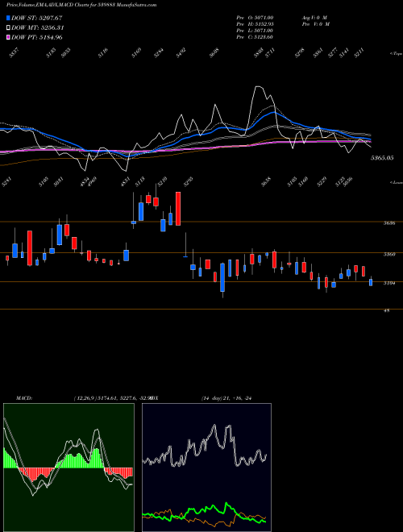Click the 'Pre H: 5152.95' high value
The width and height of the screenshot is (403, 532).
point(255,24)
